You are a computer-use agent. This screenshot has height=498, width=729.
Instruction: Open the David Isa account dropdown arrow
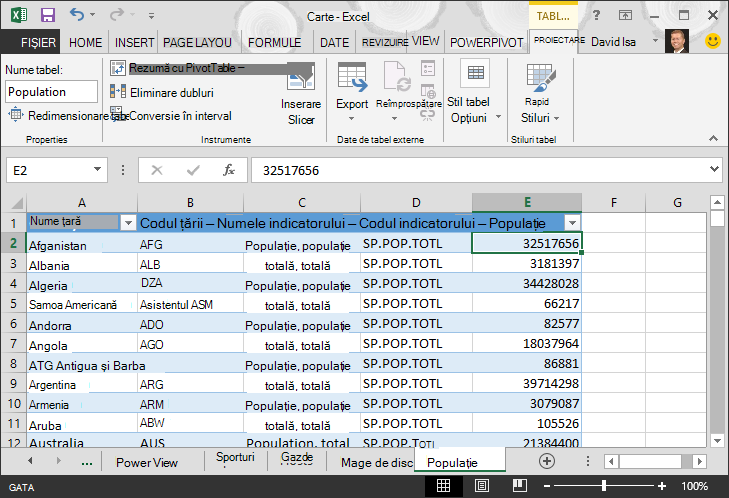tap(655, 41)
